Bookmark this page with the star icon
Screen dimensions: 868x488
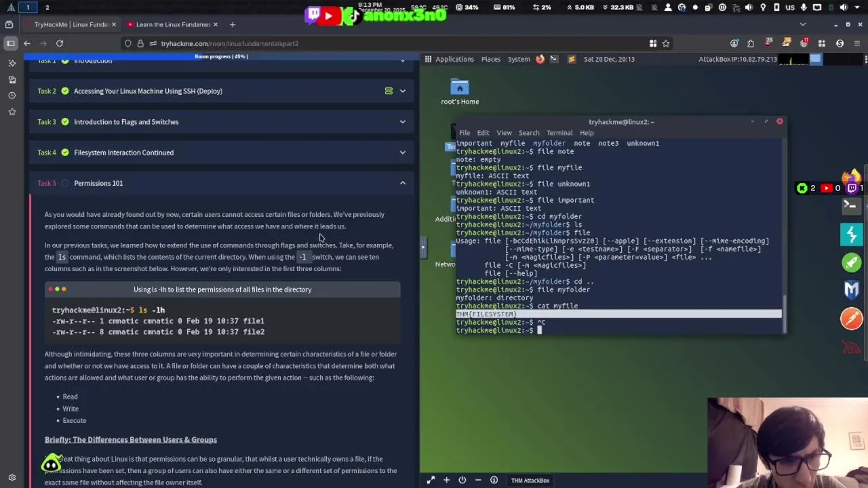coord(666,43)
